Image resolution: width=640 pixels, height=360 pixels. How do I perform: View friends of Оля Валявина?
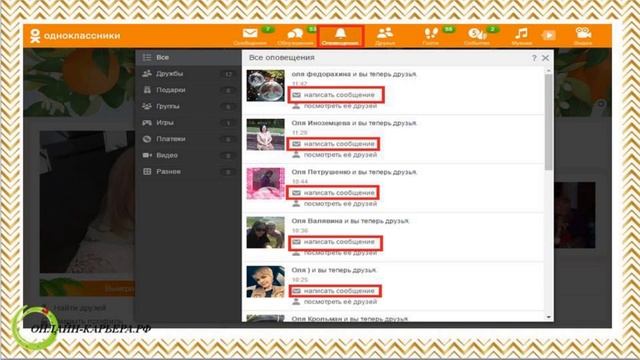point(334,253)
